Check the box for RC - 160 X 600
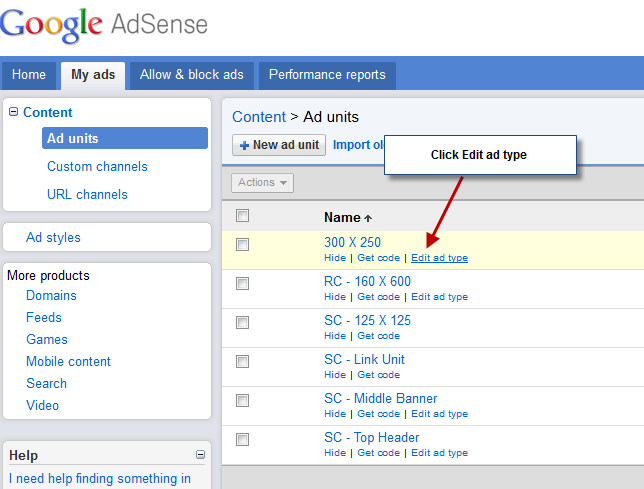644x489 pixels. 242,283
